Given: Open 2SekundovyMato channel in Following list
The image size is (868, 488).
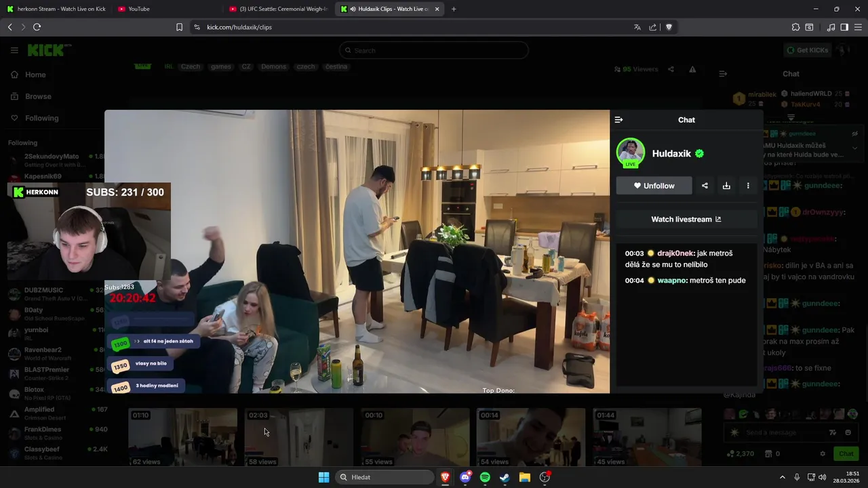Looking at the screenshot, I should point(57,160).
